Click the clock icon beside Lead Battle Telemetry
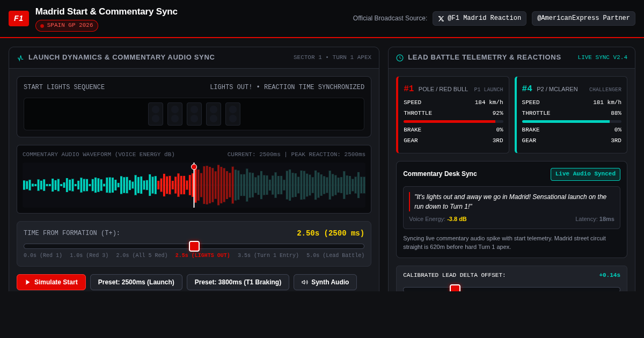644x338 pixels. point(400,58)
